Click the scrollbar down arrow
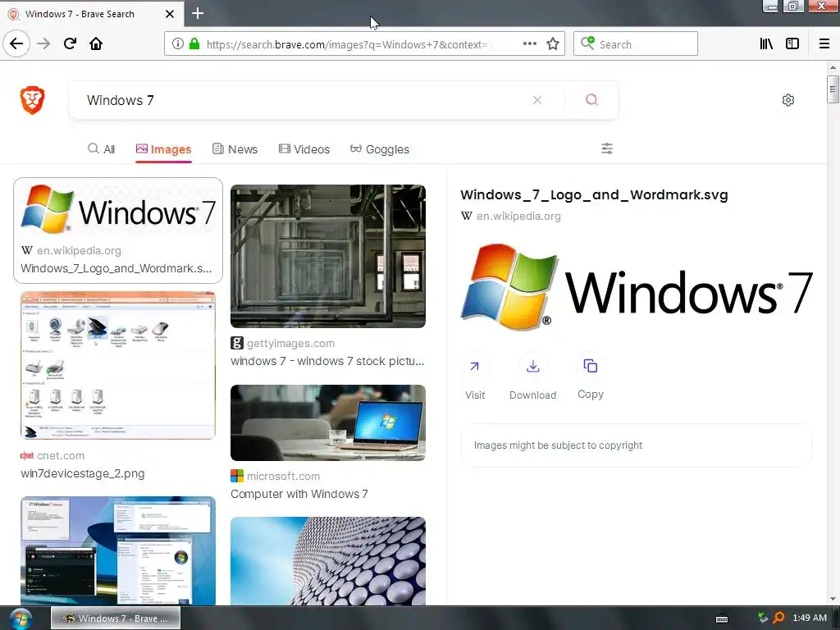 click(832, 599)
